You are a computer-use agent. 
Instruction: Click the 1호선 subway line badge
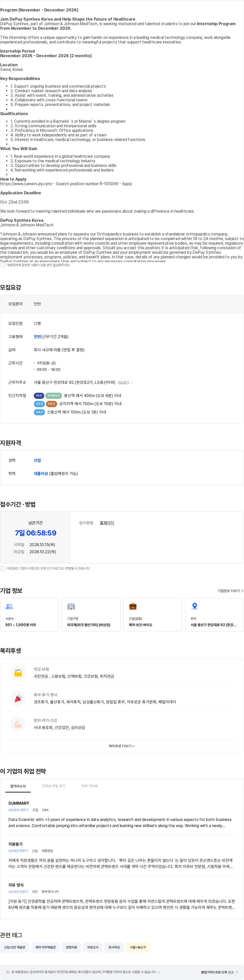tap(39, 396)
